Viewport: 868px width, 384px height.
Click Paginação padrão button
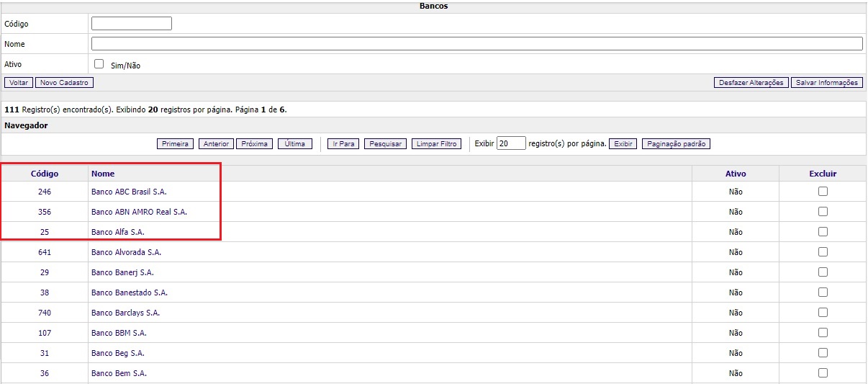coord(676,144)
